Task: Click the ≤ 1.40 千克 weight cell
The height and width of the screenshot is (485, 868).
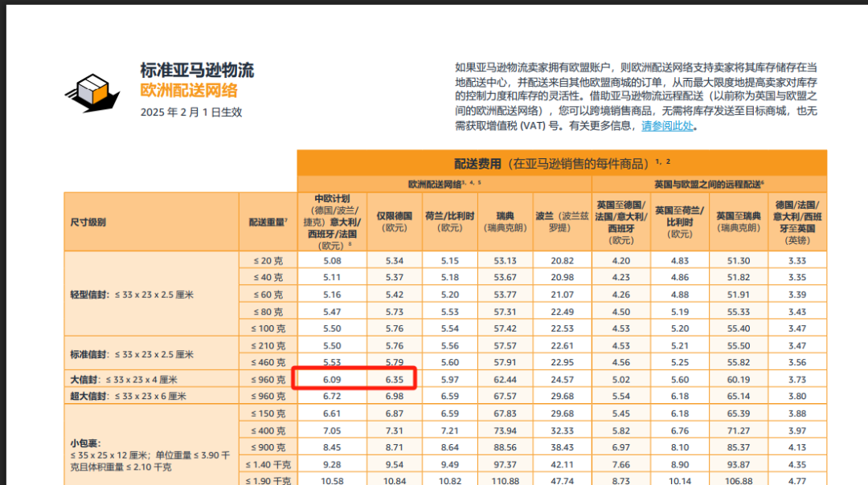Action: click(268, 465)
